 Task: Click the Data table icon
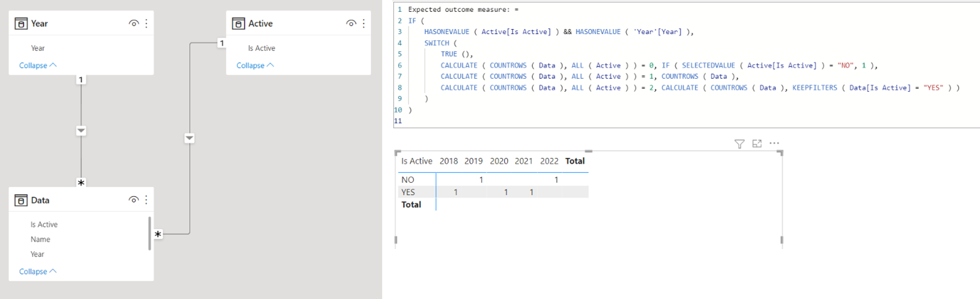click(x=21, y=200)
